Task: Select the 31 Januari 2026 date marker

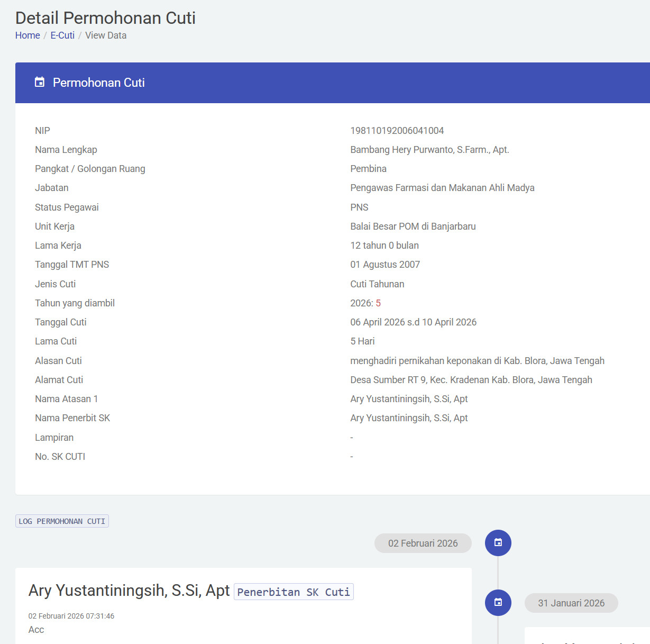Action: (571, 603)
